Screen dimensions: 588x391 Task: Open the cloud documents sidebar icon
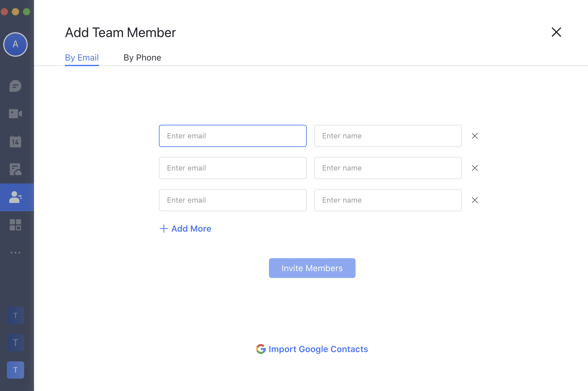click(15, 169)
